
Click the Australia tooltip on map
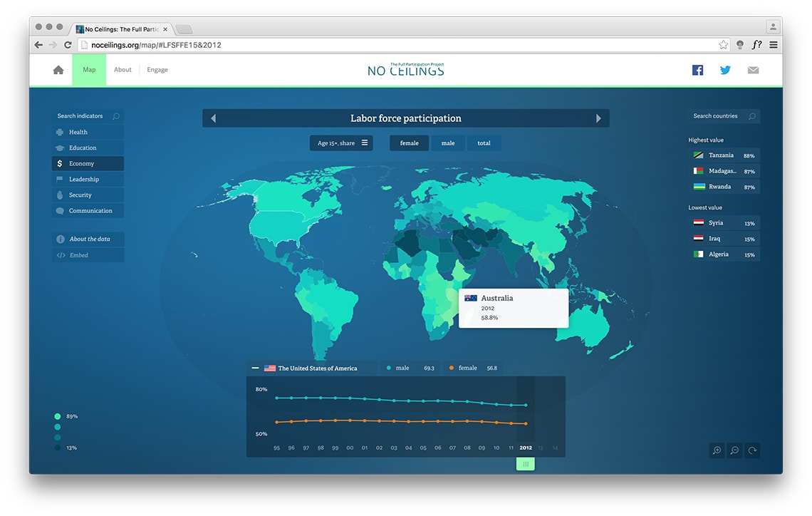tap(513, 309)
